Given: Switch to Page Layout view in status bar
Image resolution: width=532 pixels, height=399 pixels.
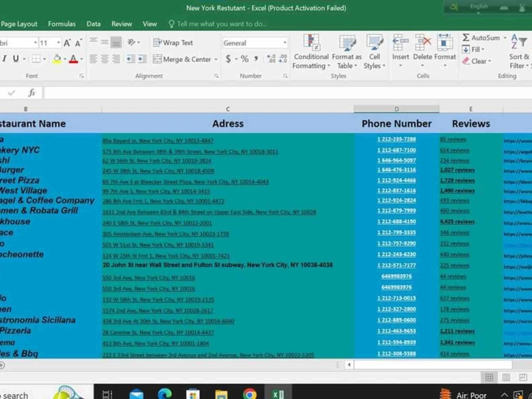Looking at the screenshot, I should (x=506, y=377).
